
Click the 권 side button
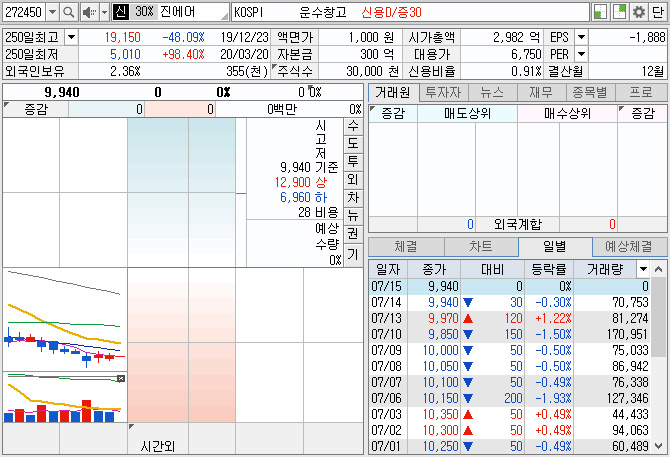tap(353, 234)
